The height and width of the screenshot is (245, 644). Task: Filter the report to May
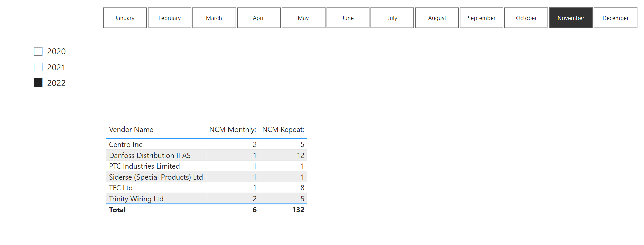tap(303, 18)
